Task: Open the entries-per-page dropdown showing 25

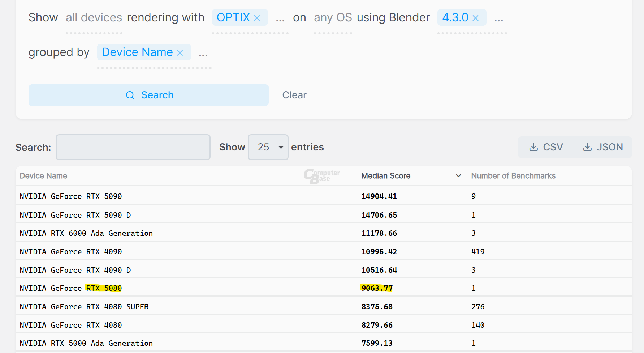Action: coord(268,147)
